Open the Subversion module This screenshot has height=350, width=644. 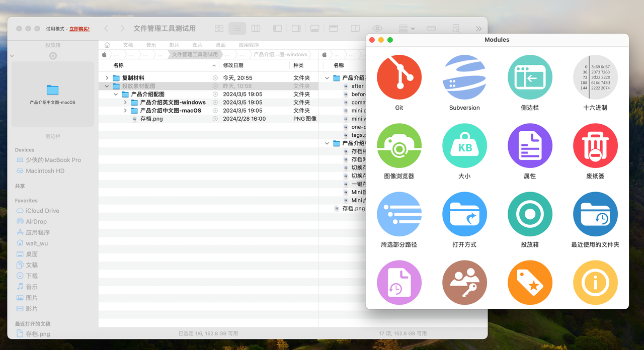click(464, 77)
